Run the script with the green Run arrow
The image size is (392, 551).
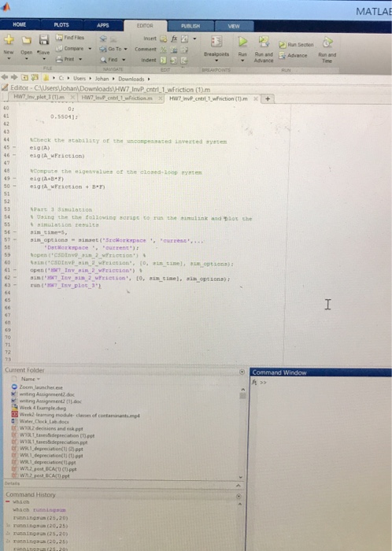[x=242, y=42]
